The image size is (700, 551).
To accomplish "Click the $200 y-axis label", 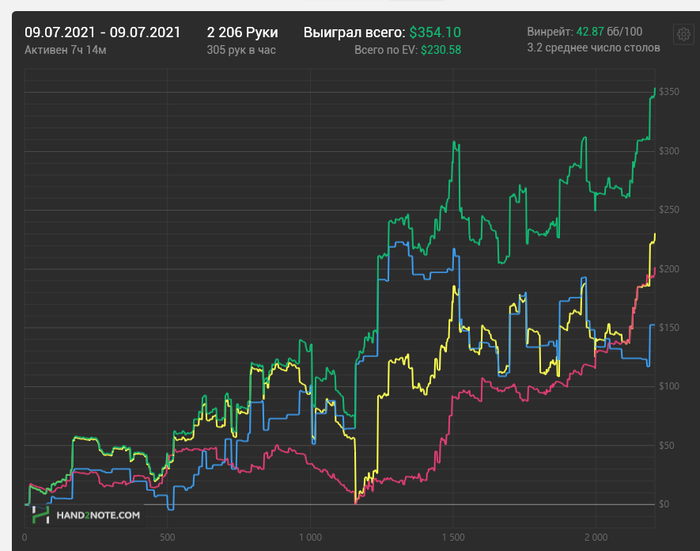I will (x=669, y=269).
